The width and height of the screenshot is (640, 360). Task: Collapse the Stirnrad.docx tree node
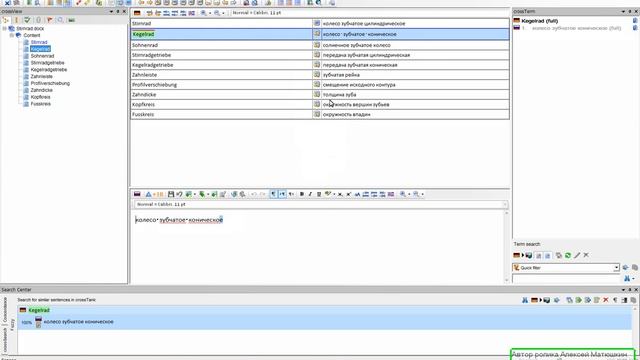click(4, 29)
